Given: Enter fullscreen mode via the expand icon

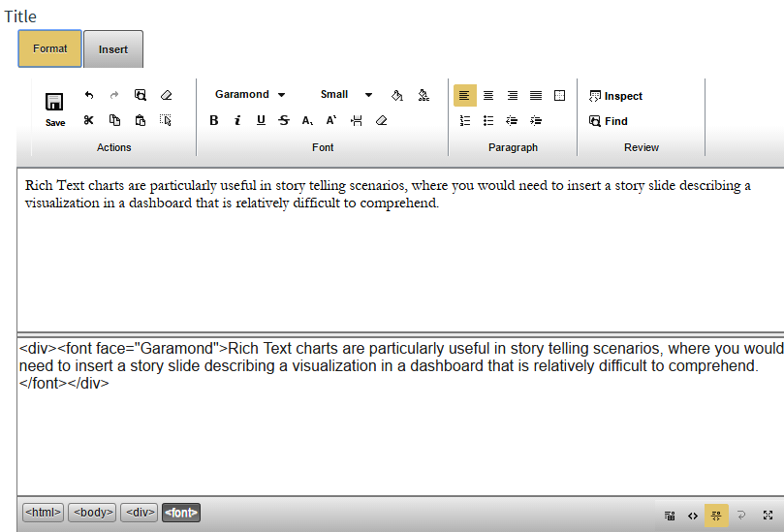Looking at the screenshot, I should pyautogui.click(x=768, y=516).
